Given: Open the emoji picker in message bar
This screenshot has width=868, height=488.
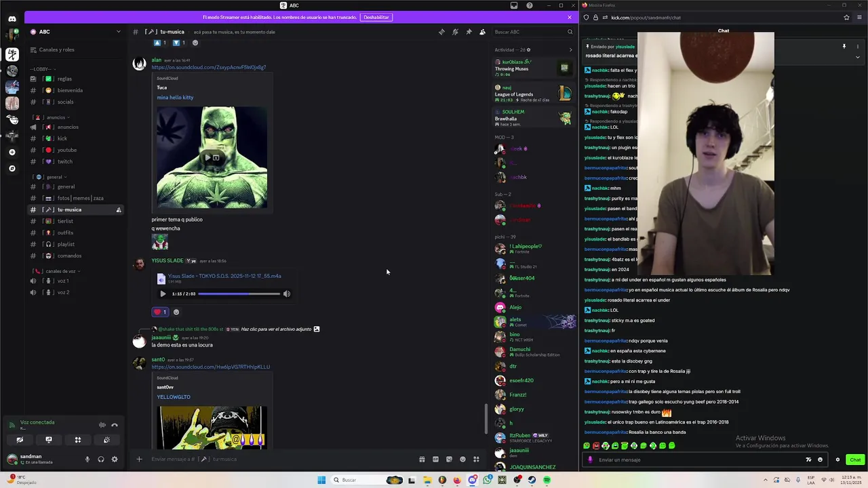Looking at the screenshot, I should (x=462, y=459).
